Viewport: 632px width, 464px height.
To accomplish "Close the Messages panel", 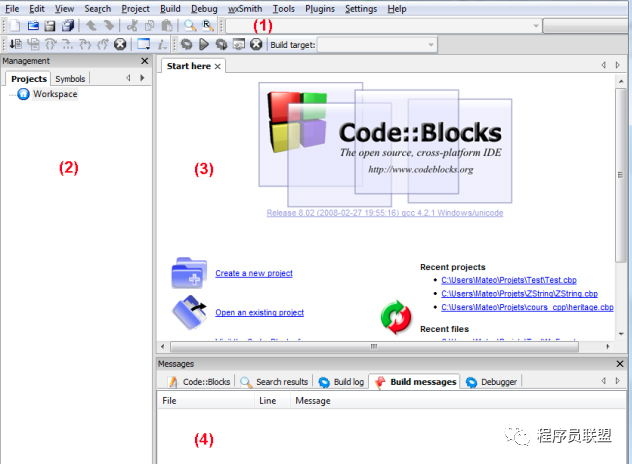I will click(620, 364).
